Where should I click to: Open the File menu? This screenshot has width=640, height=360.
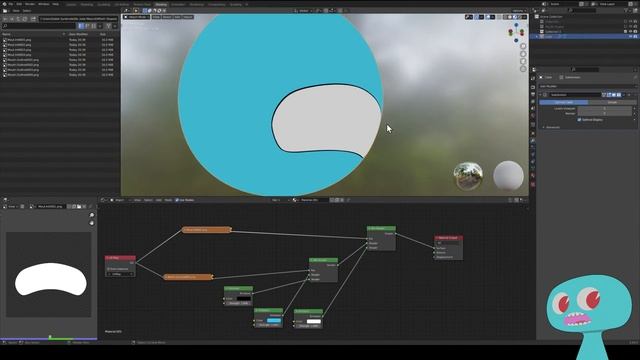tap(11, 4)
